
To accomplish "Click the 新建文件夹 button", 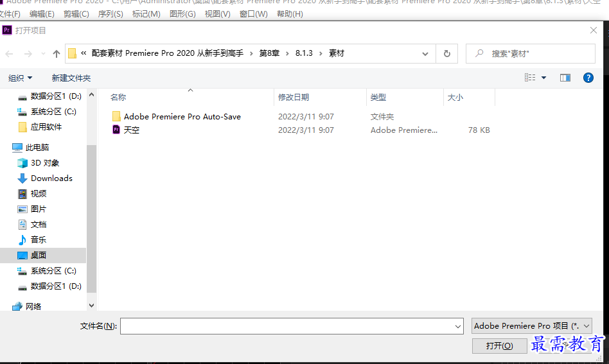I will 71,78.
